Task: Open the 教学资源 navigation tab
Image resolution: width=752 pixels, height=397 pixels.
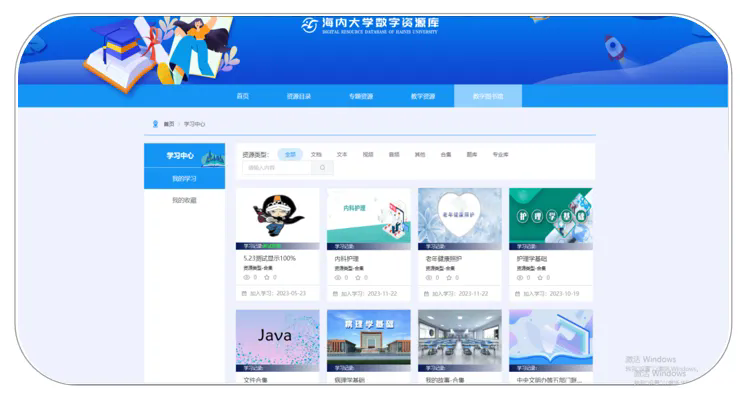Action: point(423,96)
